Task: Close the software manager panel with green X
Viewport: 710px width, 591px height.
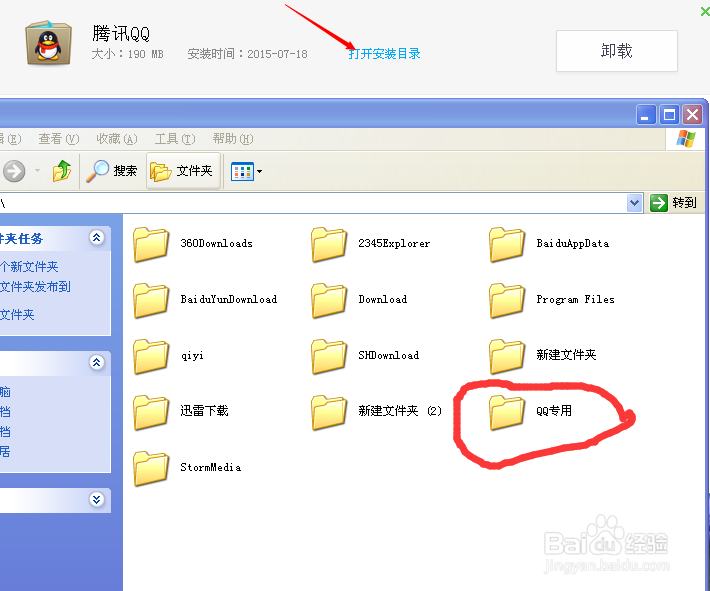Action: [x=705, y=11]
